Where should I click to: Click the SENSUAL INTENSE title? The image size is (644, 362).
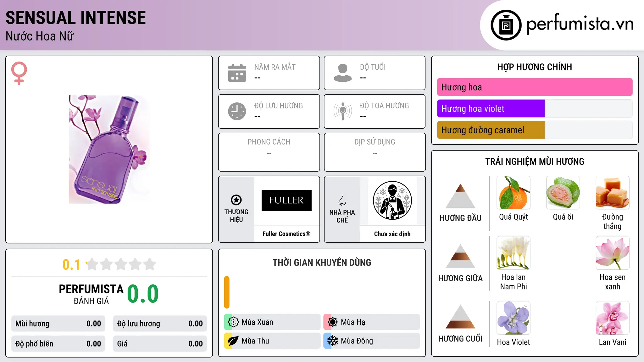(76, 18)
